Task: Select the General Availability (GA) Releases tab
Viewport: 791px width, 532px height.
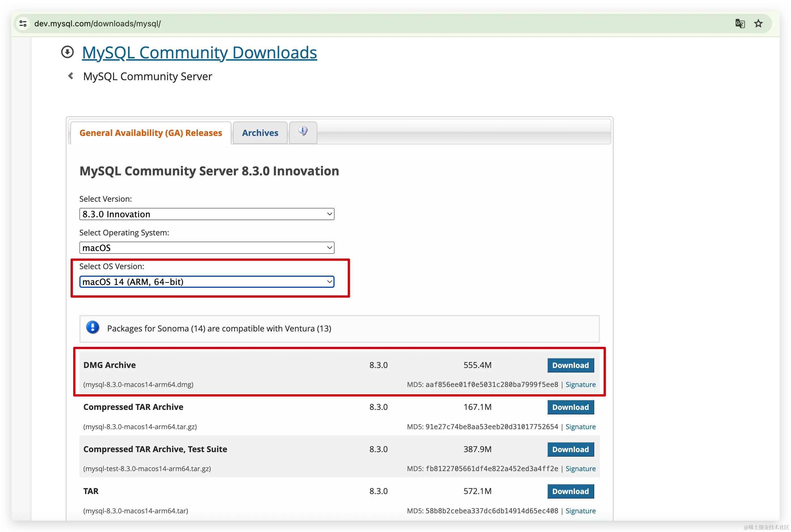Action: click(151, 133)
